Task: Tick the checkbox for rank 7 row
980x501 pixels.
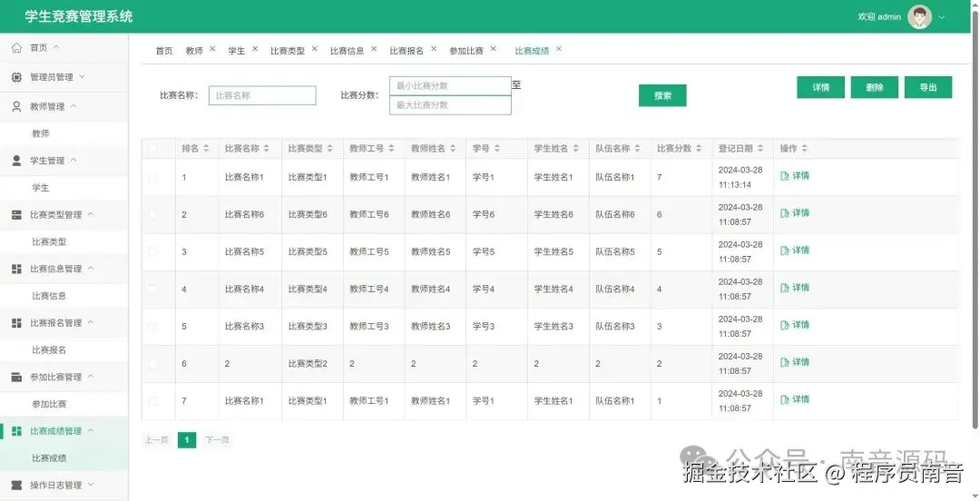Action: click(x=152, y=401)
